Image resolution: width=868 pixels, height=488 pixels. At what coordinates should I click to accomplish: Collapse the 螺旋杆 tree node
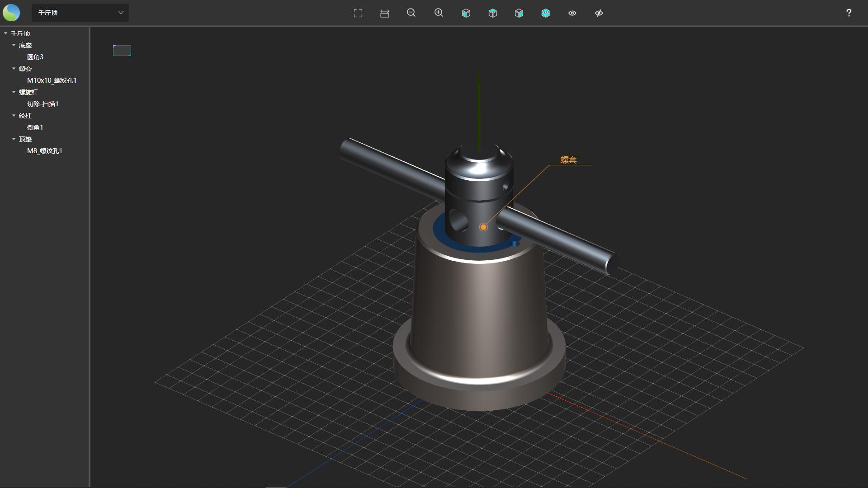pos(14,92)
